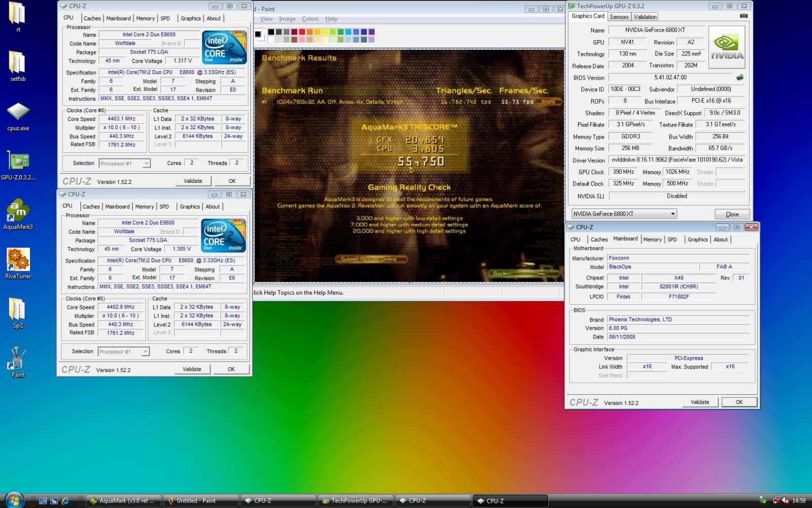Click Validate in the 1.317 V CPU-Z window
The width and height of the screenshot is (812, 508).
193,181
